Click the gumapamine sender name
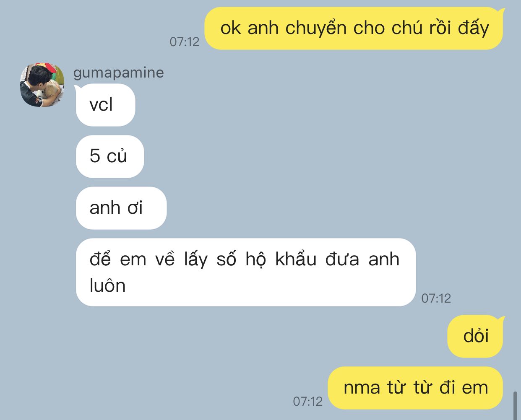Image resolution: width=521 pixels, height=420 pixels. (118, 73)
